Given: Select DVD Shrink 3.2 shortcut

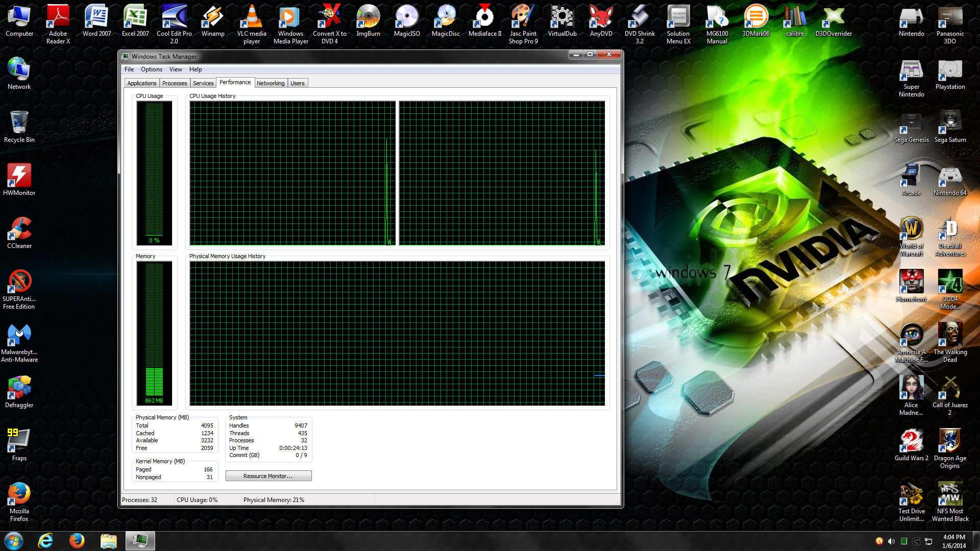Looking at the screenshot, I should point(640,24).
